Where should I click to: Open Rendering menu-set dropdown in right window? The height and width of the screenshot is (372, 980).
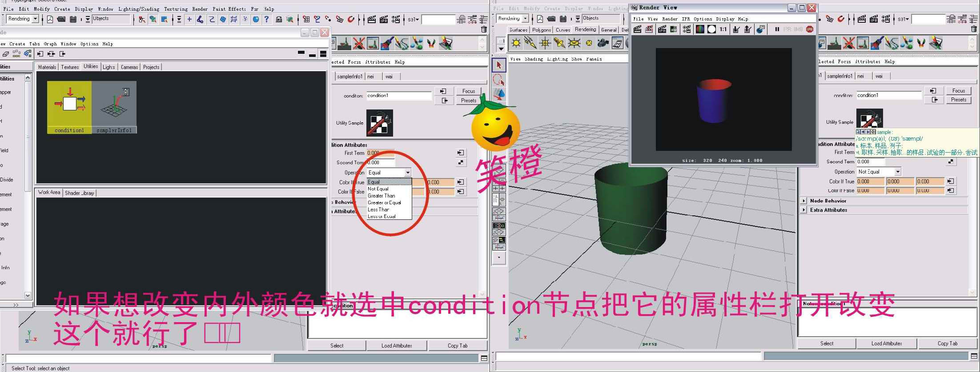tap(525, 18)
